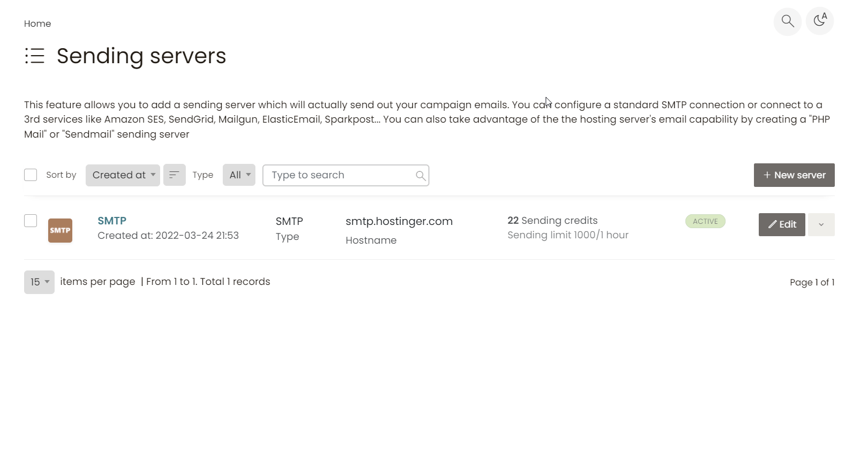
Task: Open the SMTP server name link
Action: coord(112,221)
